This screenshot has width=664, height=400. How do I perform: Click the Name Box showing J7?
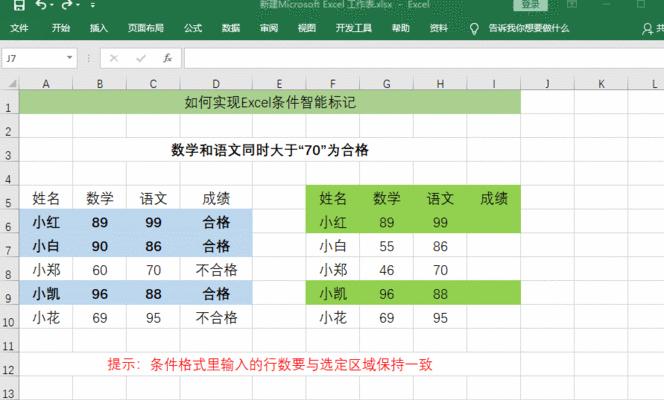34,58
